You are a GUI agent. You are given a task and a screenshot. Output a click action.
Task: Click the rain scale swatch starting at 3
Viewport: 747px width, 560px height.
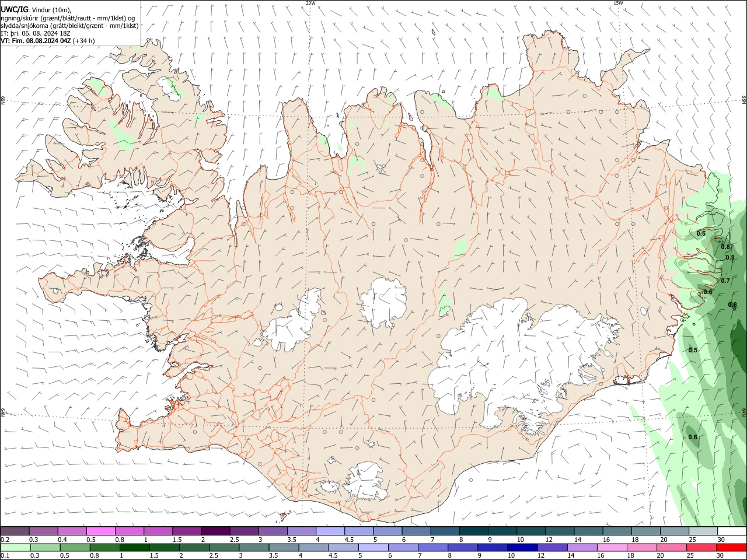pyautogui.click(x=254, y=547)
